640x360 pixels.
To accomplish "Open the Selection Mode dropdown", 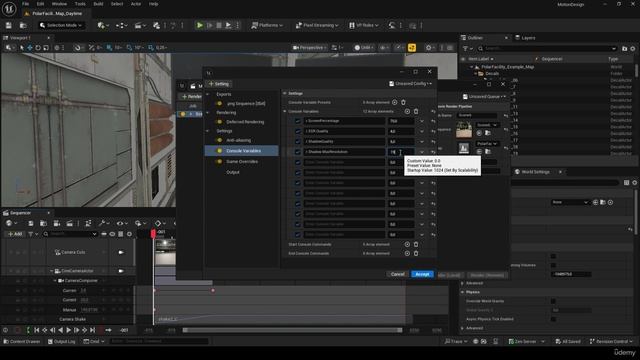I will pyautogui.click(x=61, y=25).
